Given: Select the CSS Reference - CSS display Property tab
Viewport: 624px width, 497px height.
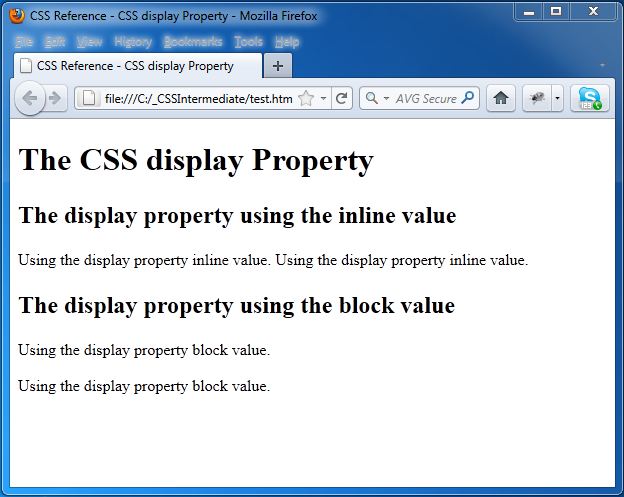Looking at the screenshot, I should pyautogui.click(x=138, y=66).
